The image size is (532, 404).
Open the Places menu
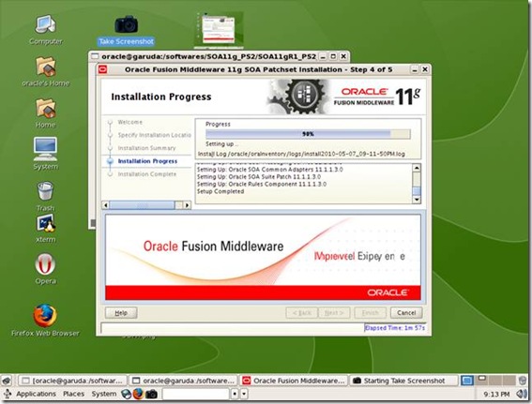[73, 394]
